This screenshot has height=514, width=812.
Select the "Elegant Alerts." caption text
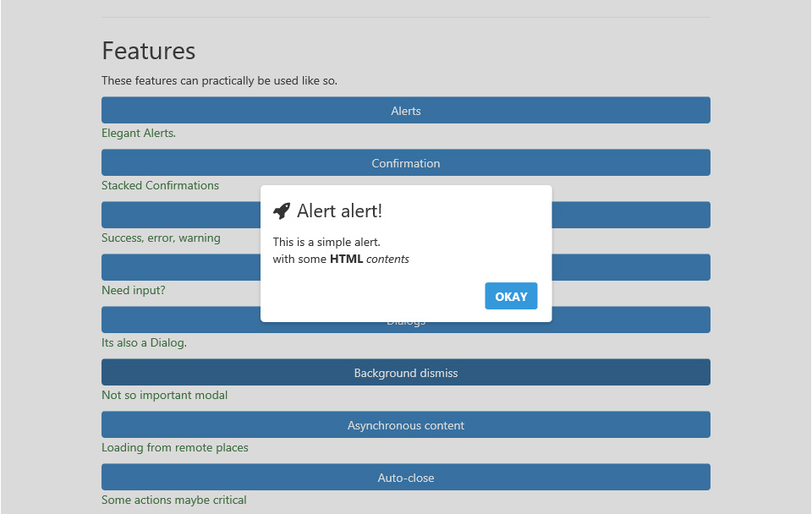[139, 134]
